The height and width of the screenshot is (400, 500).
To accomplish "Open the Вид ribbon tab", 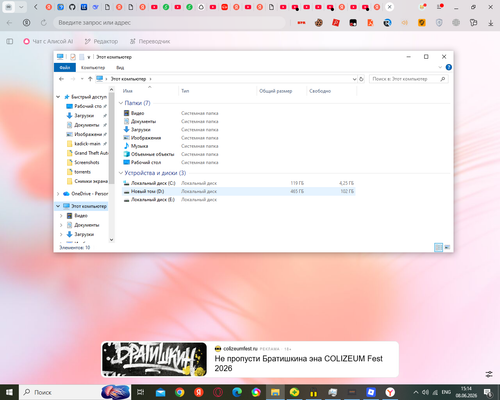I will point(120,68).
